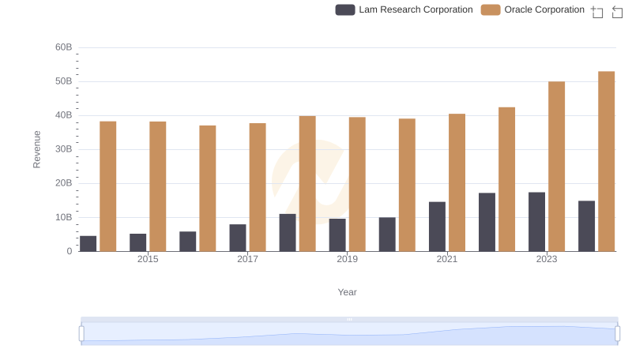Click the y-axis label 20B
Viewport: 632px width, 364px height.
pyautogui.click(x=64, y=183)
